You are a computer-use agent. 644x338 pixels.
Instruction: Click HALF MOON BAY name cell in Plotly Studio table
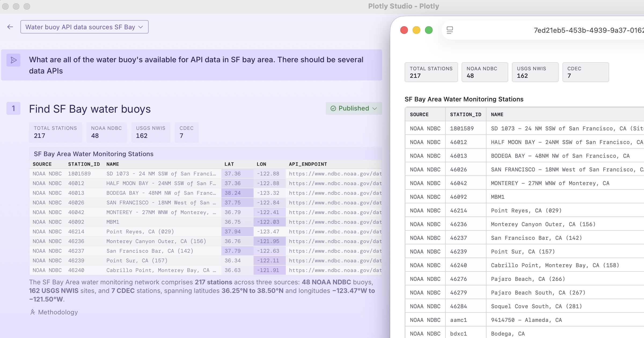[161, 183]
